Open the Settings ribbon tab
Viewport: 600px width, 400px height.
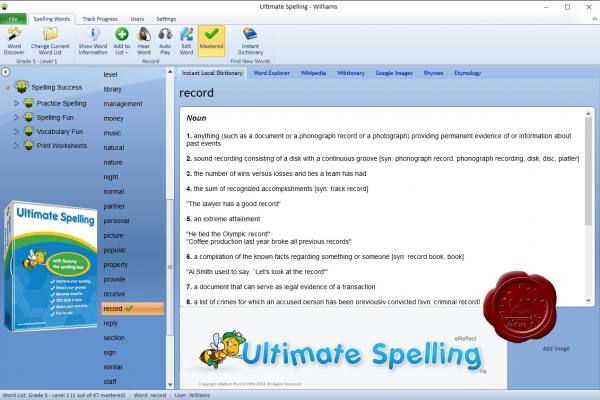coord(166,19)
